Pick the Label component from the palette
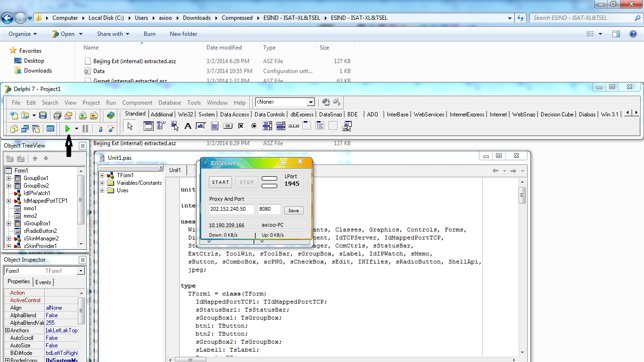Viewport: 644px width, 362px height. 188,126
